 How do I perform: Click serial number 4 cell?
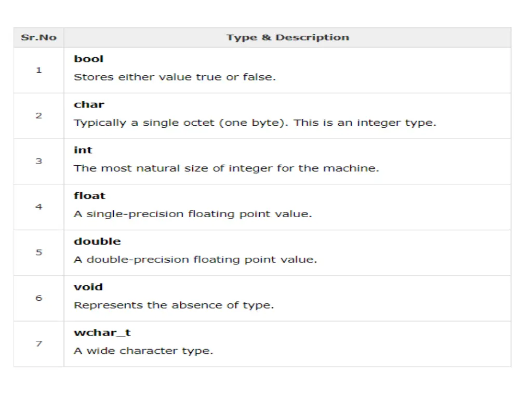(38, 207)
